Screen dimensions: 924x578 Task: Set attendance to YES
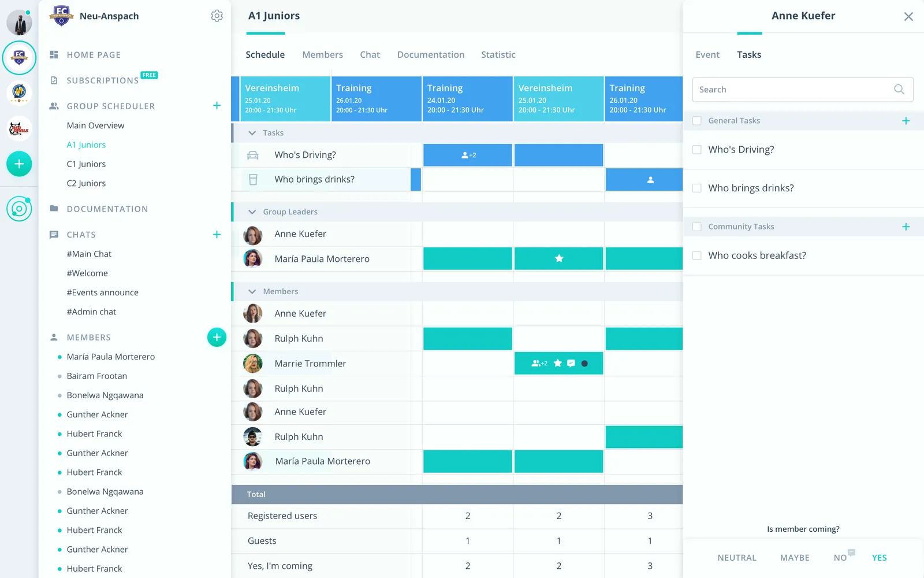pyautogui.click(x=880, y=558)
